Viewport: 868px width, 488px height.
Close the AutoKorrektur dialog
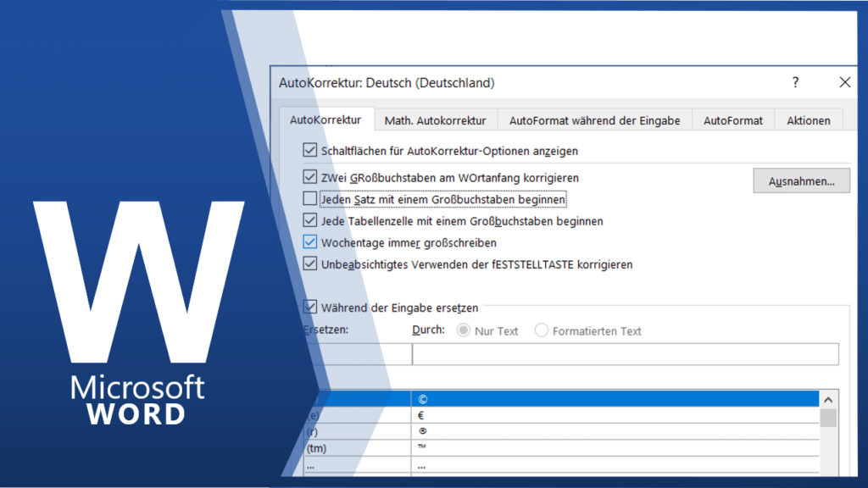[845, 82]
